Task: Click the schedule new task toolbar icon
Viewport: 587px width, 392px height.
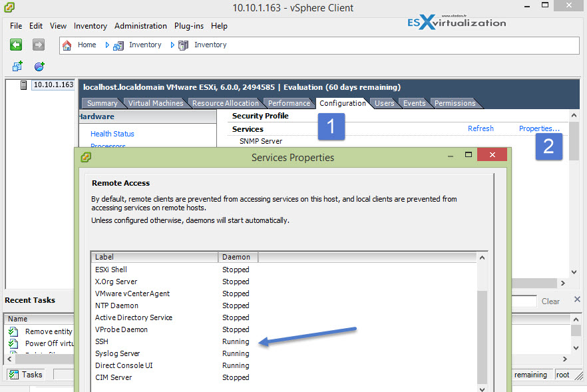Action: [38, 66]
